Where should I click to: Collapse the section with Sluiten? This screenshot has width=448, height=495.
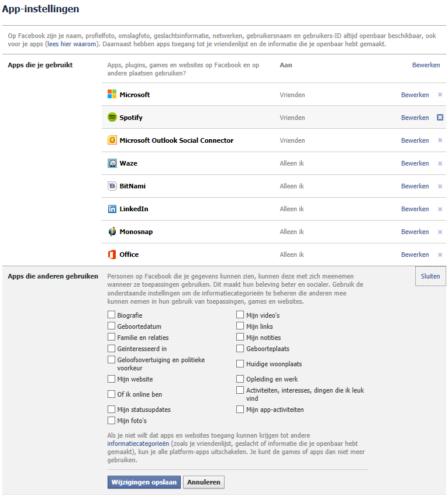pos(430,276)
